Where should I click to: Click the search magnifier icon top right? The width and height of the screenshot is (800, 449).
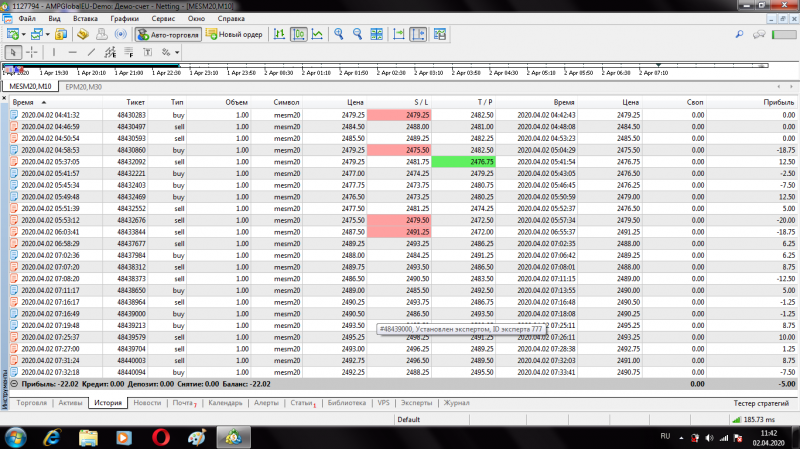point(739,34)
